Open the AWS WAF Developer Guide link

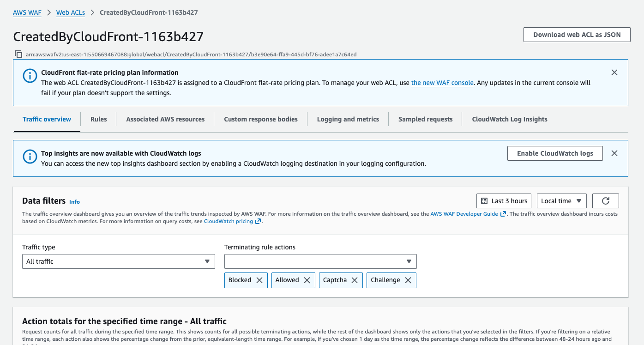click(x=469, y=214)
